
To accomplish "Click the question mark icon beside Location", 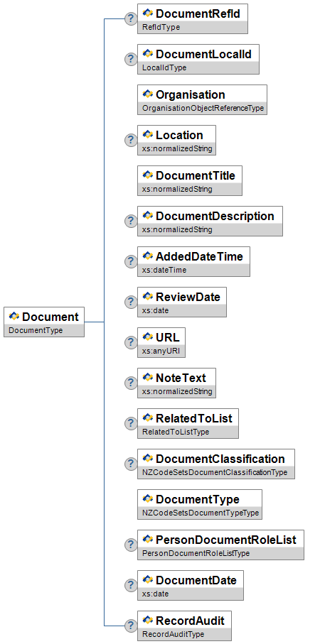I will pyautogui.click(x=131, y=140).
